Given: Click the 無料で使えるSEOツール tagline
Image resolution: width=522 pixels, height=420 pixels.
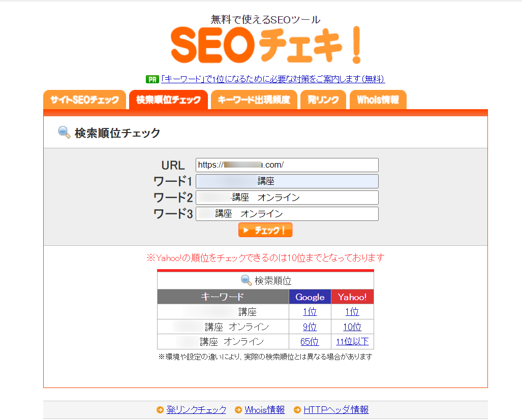Looking at the screenshot, I should (x=265, y=20).
